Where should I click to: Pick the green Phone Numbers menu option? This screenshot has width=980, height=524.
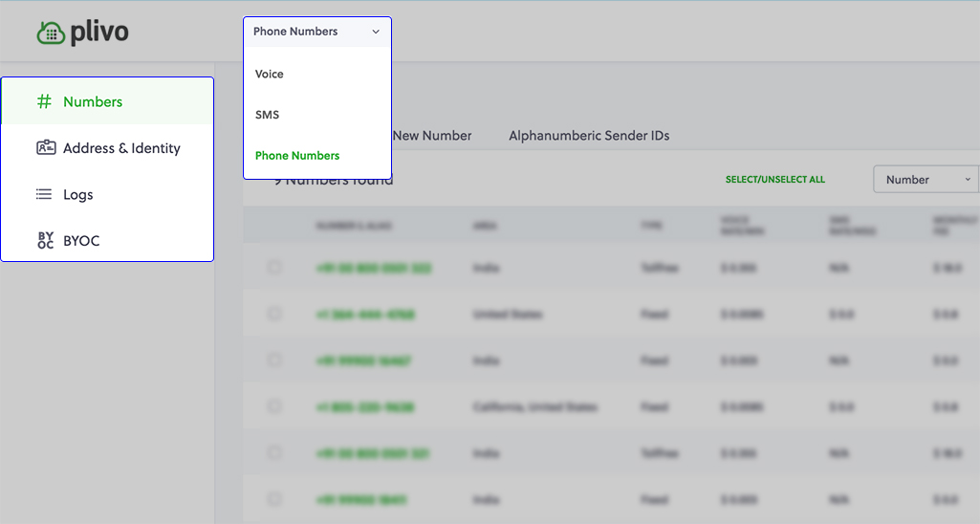tap(297, 156)
